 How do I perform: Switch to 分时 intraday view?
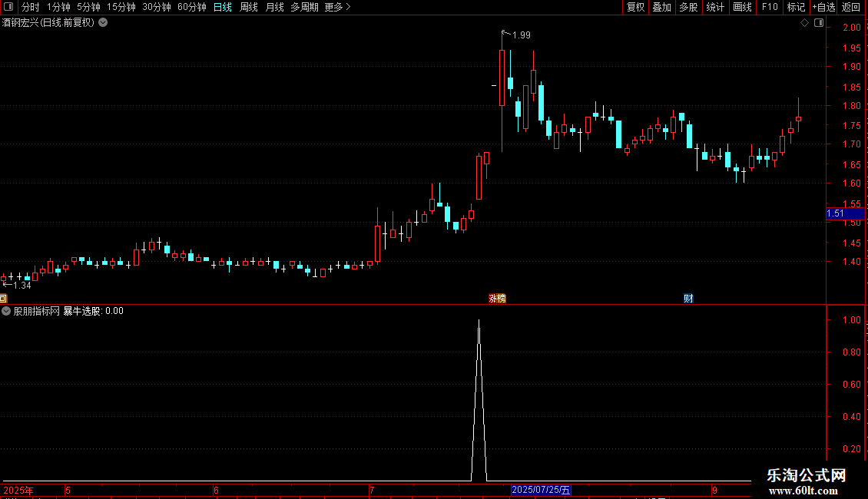pos(31,7)
